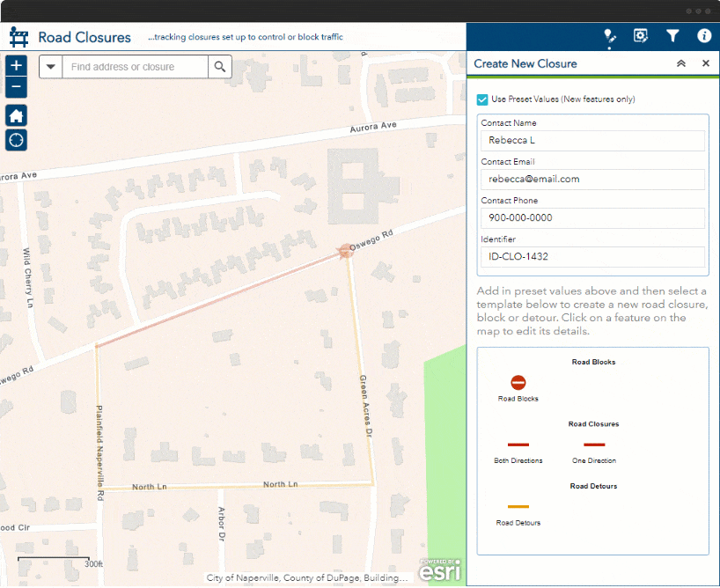Click the map attribution text
The image size is (720, 588).
pyautogui.click(x=306, y=578)
